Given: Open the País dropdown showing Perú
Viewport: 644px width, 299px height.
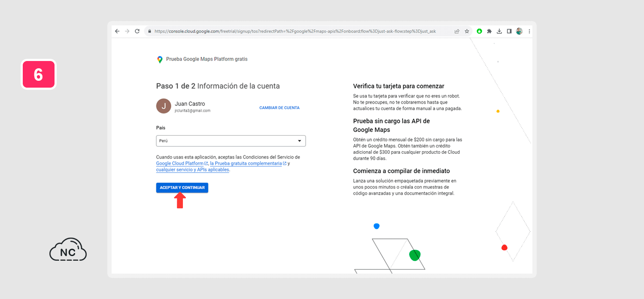Looking at the screenshot, I should [x=231, y=141].
